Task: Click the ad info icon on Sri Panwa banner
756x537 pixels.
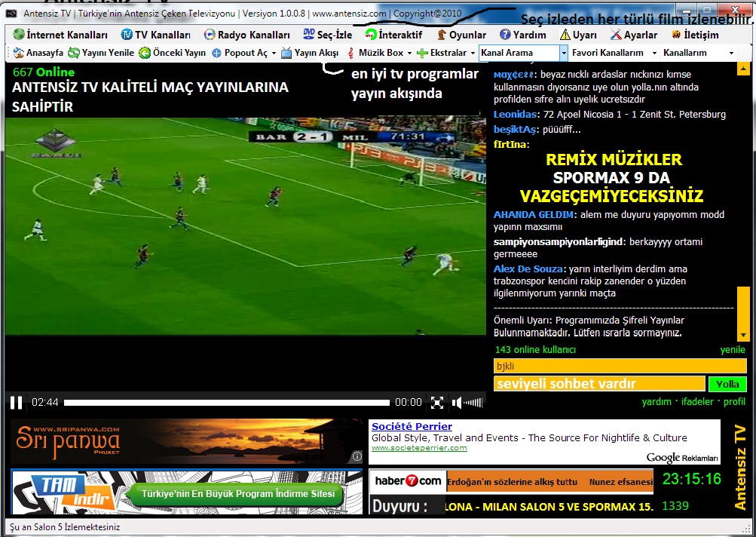Action: pyautogui.click(x=357, y=456)
